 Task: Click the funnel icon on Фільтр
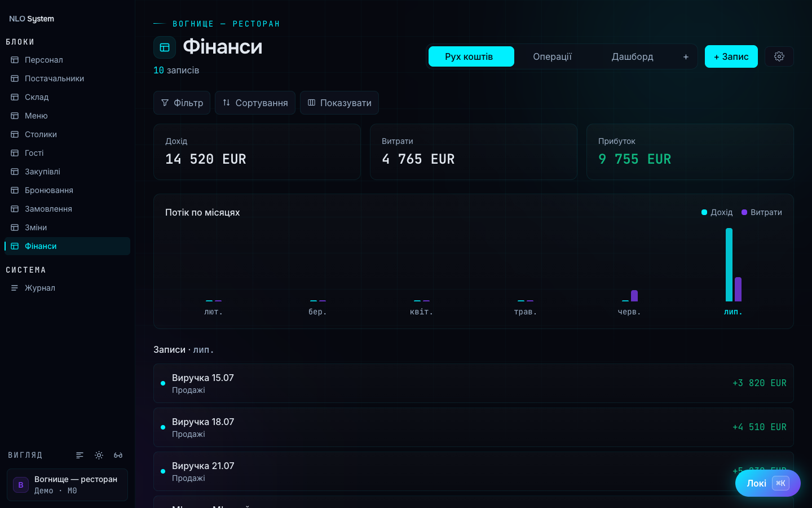click(165, 103)
